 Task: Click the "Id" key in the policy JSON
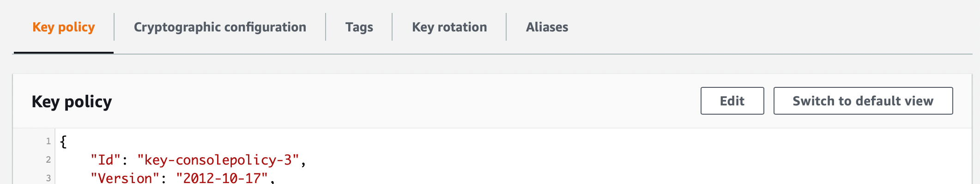(x=106, y=160)
